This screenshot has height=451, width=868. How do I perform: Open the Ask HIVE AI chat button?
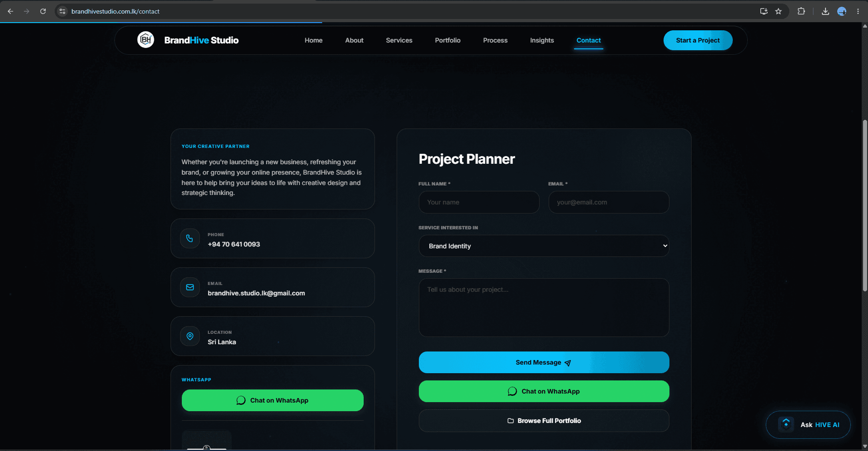(x=808, y=425)
